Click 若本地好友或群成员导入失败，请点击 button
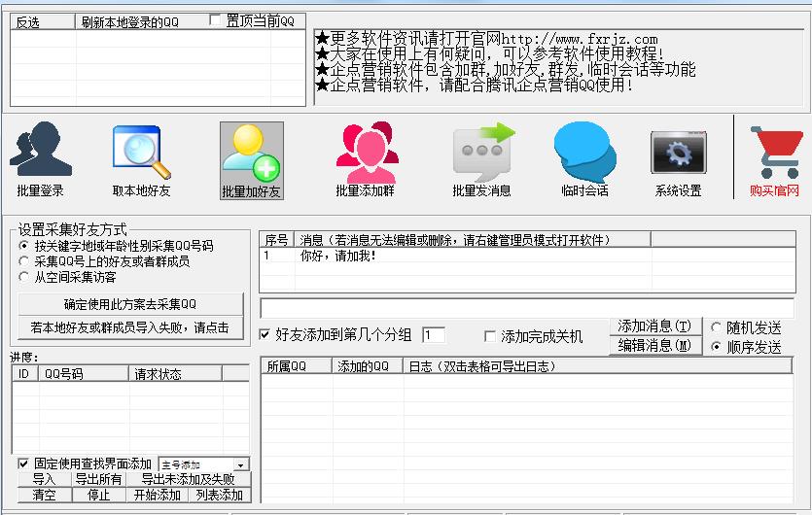 [x=130, y=327]
